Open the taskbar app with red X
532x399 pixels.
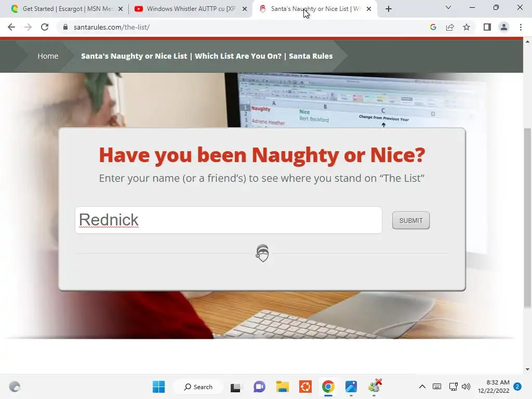click(x=374, y=386)
